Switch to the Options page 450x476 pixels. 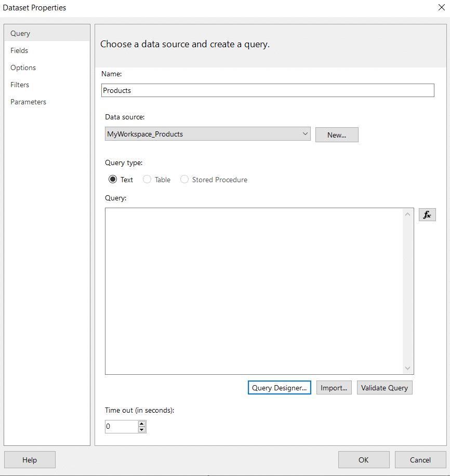(x=47, y=67)
